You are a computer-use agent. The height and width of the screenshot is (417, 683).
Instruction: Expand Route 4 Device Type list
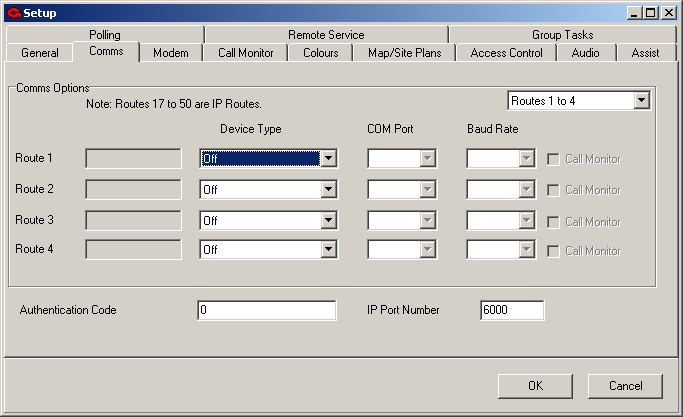point(328,251)
